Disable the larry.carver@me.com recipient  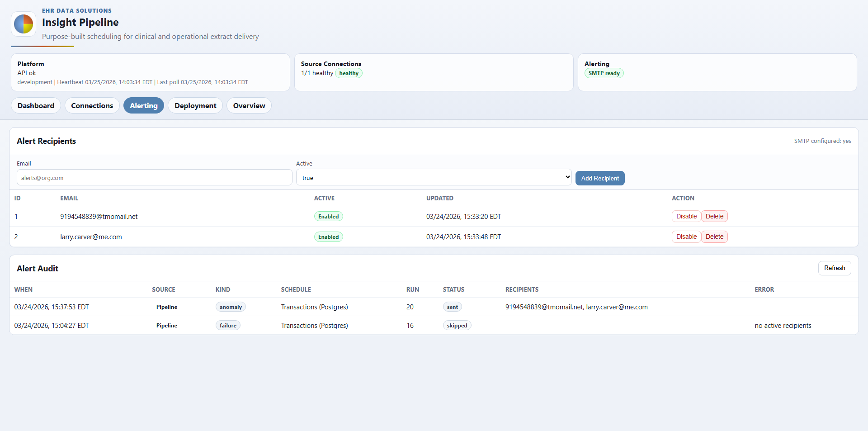click(686, 237)
